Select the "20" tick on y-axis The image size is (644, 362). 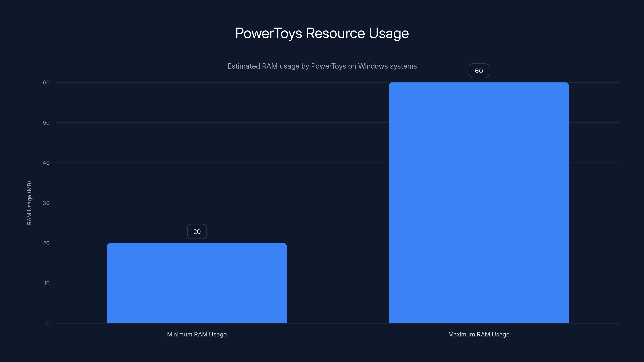pos(46,243)
